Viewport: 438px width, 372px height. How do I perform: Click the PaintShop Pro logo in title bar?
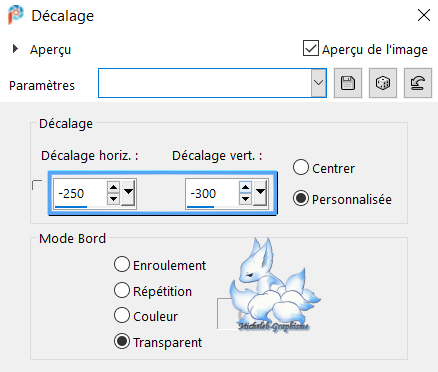16,15
